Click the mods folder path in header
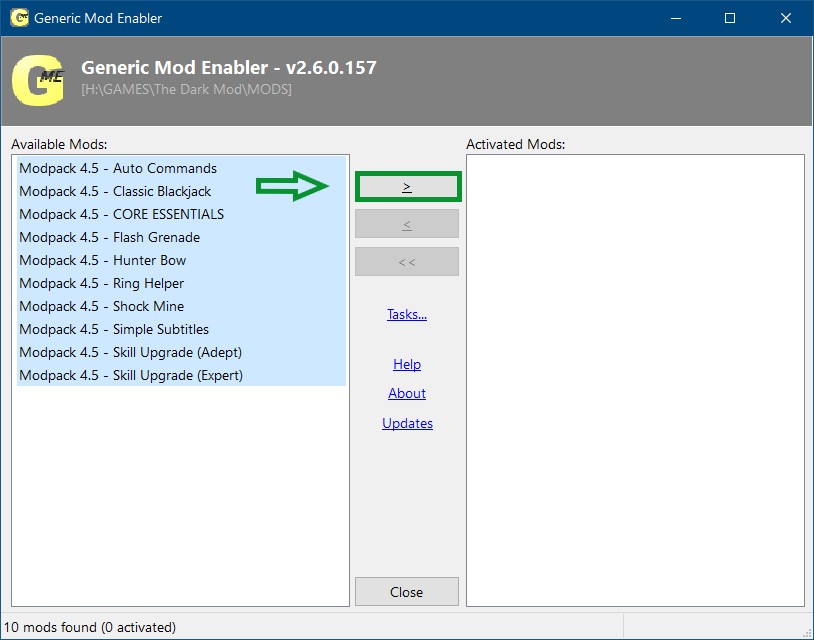Screen dimensions: 814x640 pos(186,89)
